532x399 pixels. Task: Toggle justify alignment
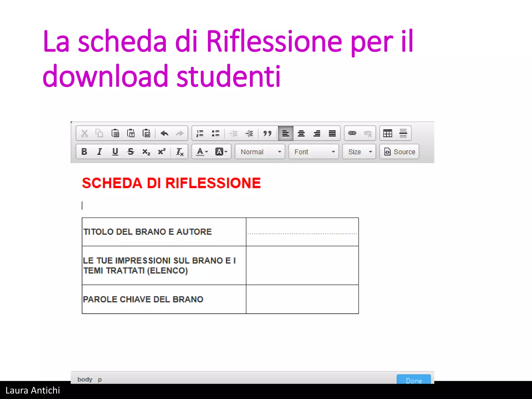[332, 134]
